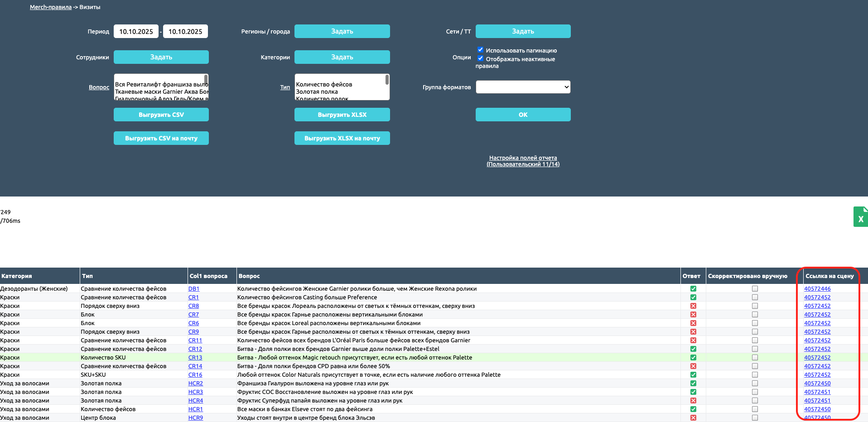Viewport: 868px width, 422px height.
Task: Click green answer checkmark in DB1 row
Action: pyautogui.click(x=693, y=289)
